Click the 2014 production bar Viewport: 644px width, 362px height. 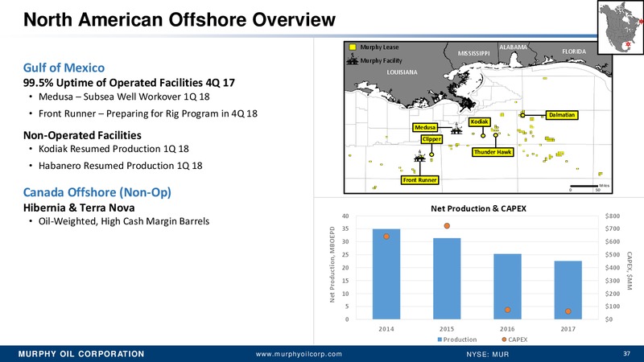(386, 274)
